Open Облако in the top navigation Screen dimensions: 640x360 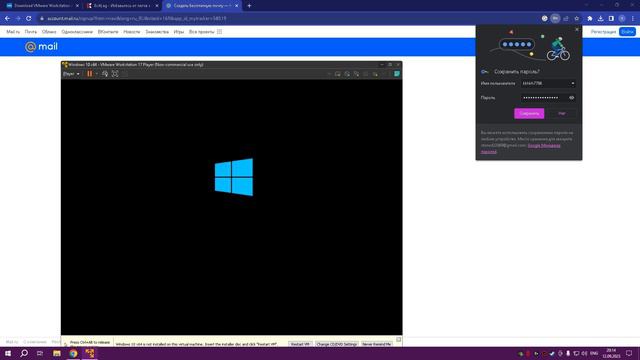(49, 31)
